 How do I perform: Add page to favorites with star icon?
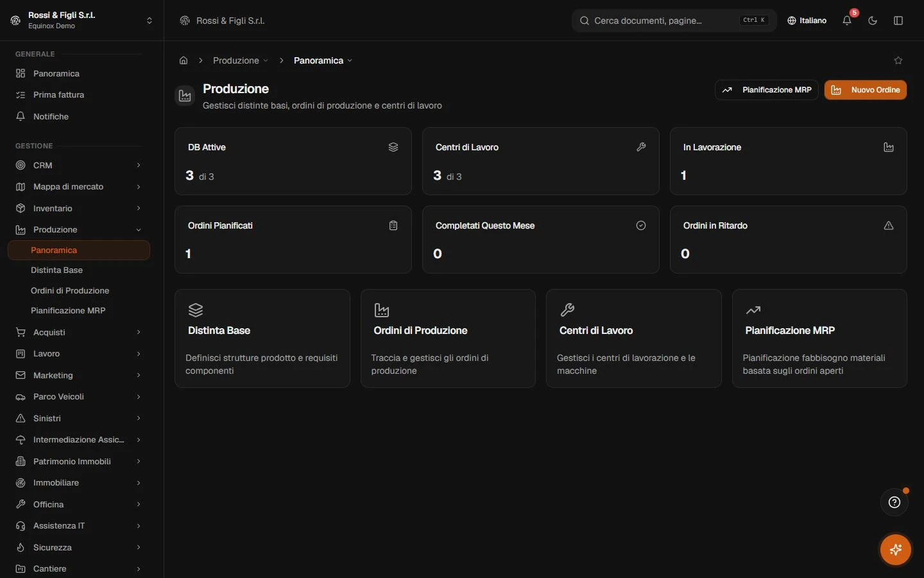pyautogui.click(x=898, y=60)
